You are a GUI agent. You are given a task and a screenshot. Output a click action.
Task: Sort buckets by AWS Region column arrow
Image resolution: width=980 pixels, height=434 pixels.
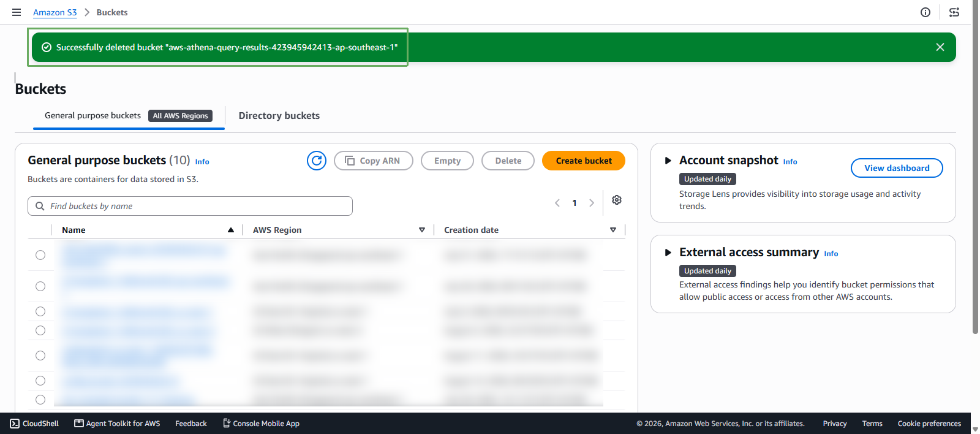[422, 230]
